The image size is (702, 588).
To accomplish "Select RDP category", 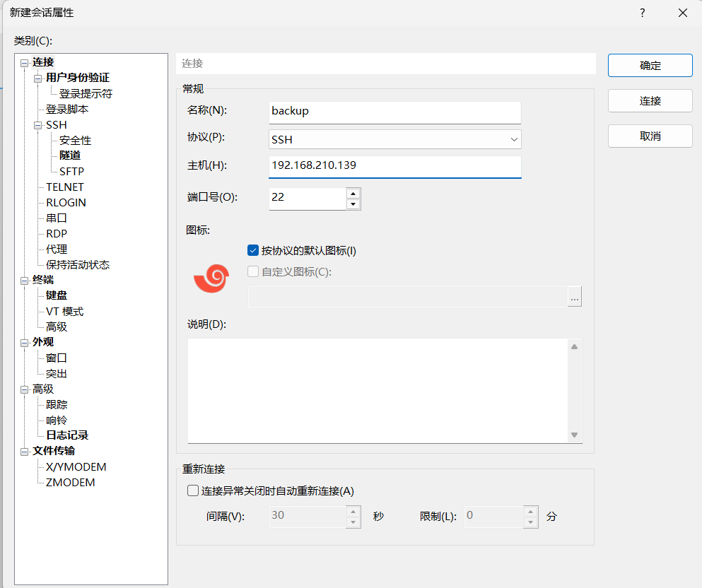I will [57, 234].
